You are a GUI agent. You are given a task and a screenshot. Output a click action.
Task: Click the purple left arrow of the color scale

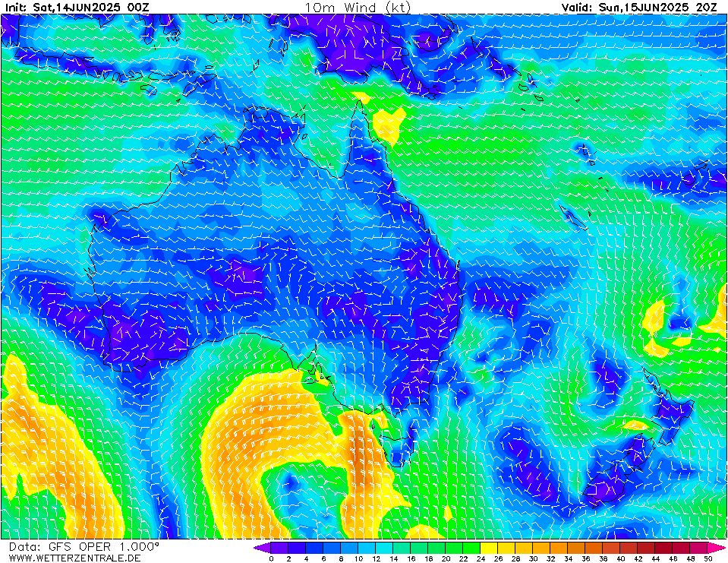pyautogui.click(x=262, y=547)
